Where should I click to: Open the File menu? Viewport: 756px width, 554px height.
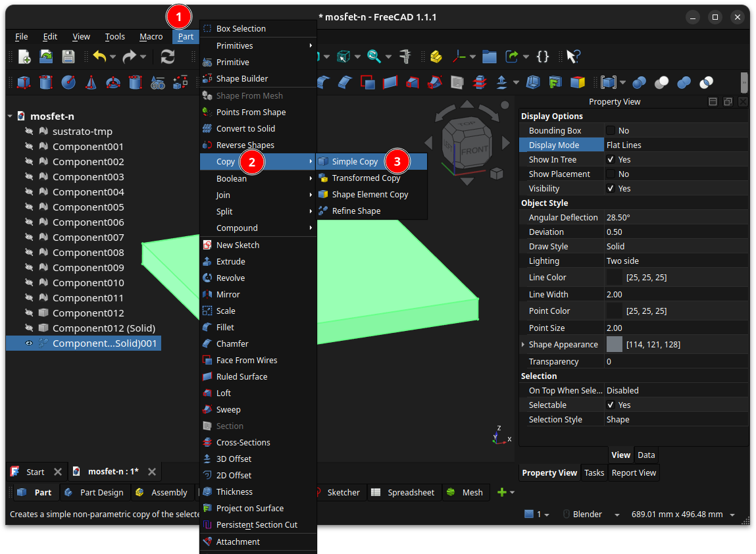tap(22, 37)
